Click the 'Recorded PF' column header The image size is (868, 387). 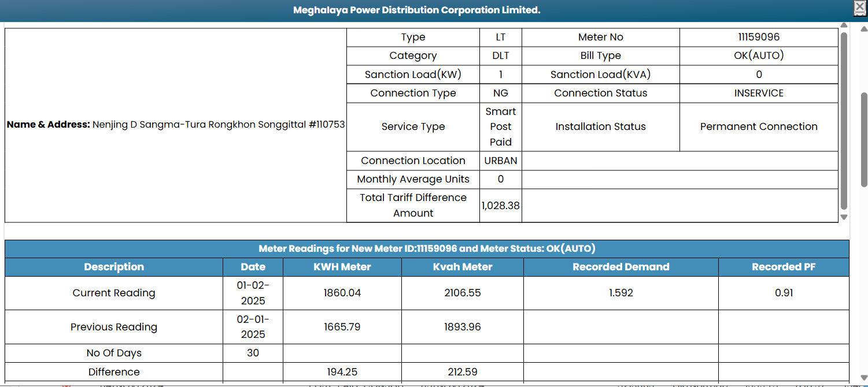pos(784,267)
